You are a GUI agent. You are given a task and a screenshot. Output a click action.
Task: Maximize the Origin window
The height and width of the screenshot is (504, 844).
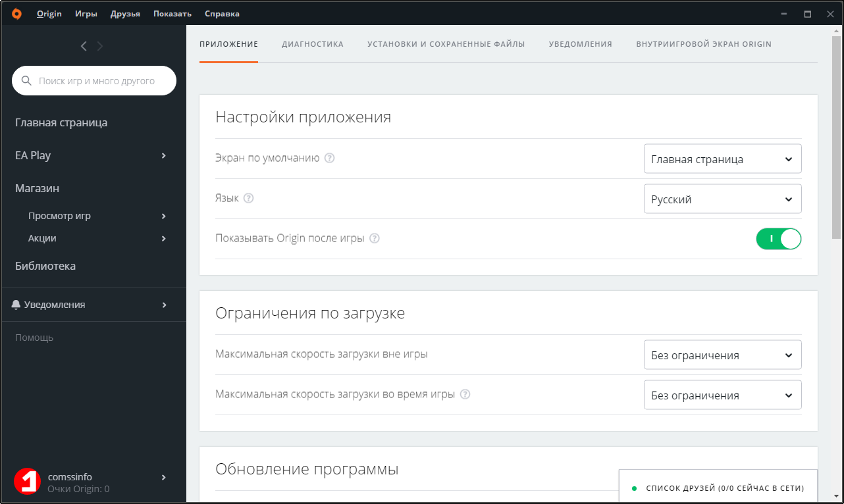tap(807, 14)
